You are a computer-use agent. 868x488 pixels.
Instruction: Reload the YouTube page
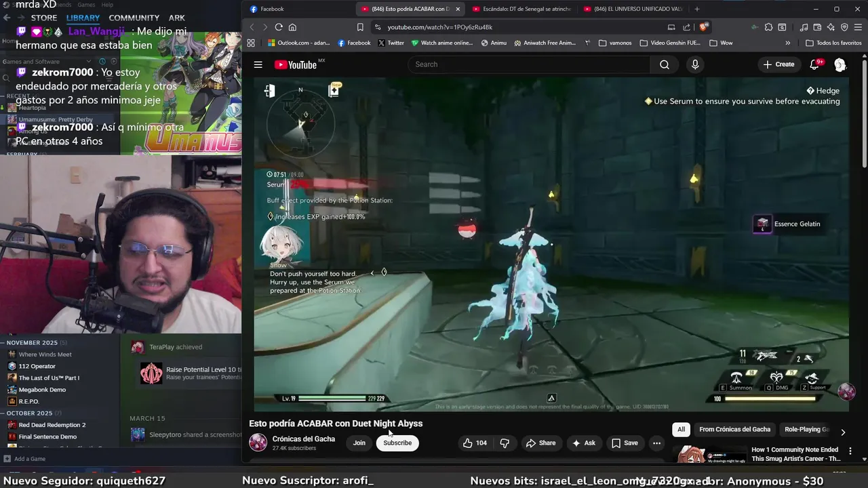(279, 27)
